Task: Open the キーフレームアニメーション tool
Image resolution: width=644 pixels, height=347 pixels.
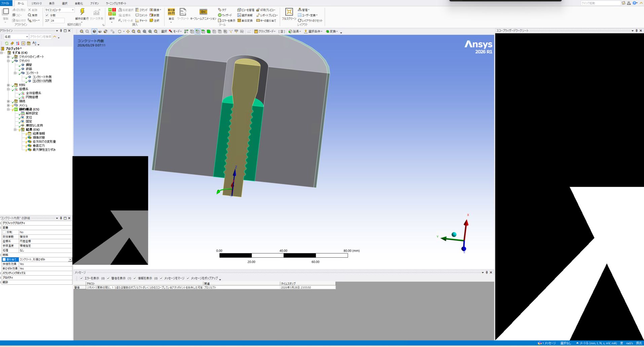Action: pos(203,12)
